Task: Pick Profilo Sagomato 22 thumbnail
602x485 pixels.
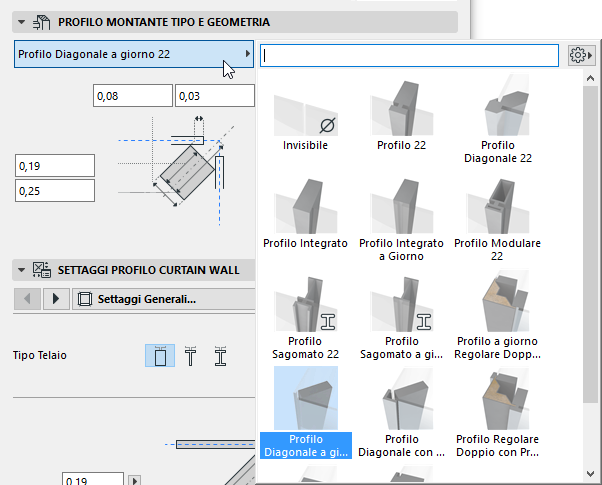Action: click(x=306, y=304)
